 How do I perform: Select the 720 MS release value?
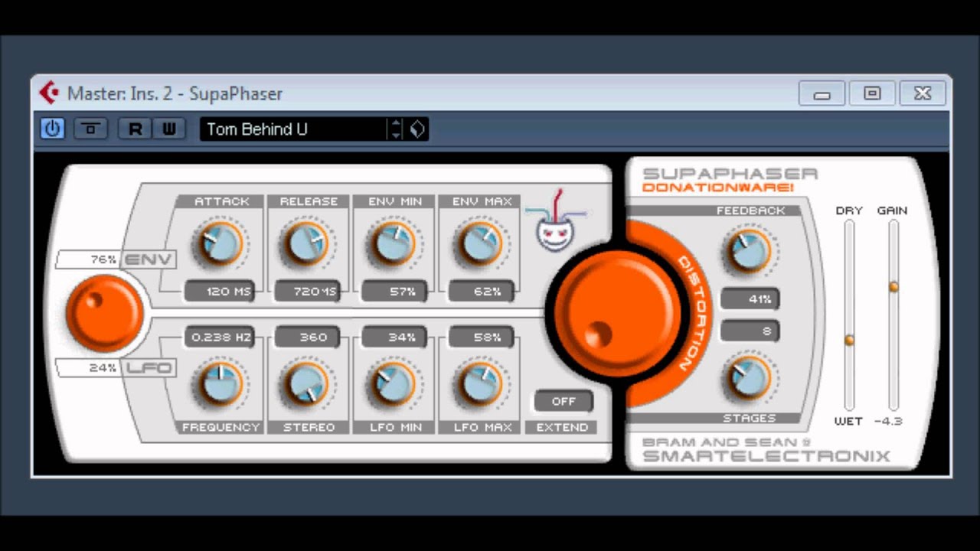point(306,292)
